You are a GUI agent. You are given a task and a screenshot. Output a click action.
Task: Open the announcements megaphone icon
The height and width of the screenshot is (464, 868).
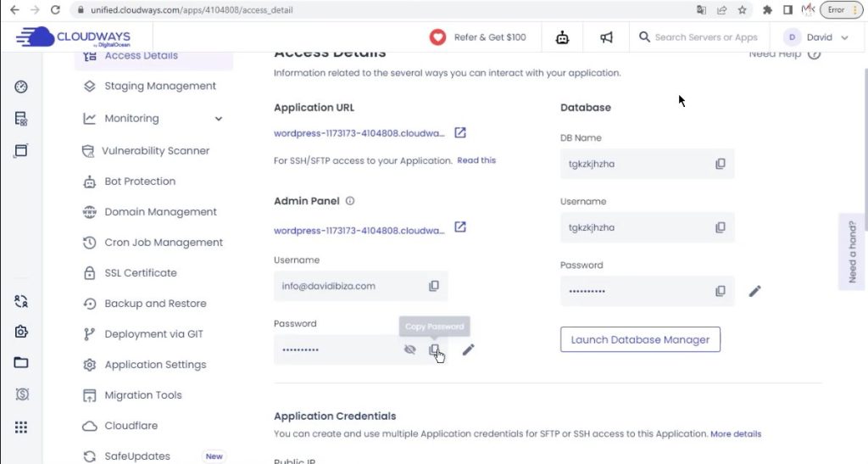pos(607,37)
